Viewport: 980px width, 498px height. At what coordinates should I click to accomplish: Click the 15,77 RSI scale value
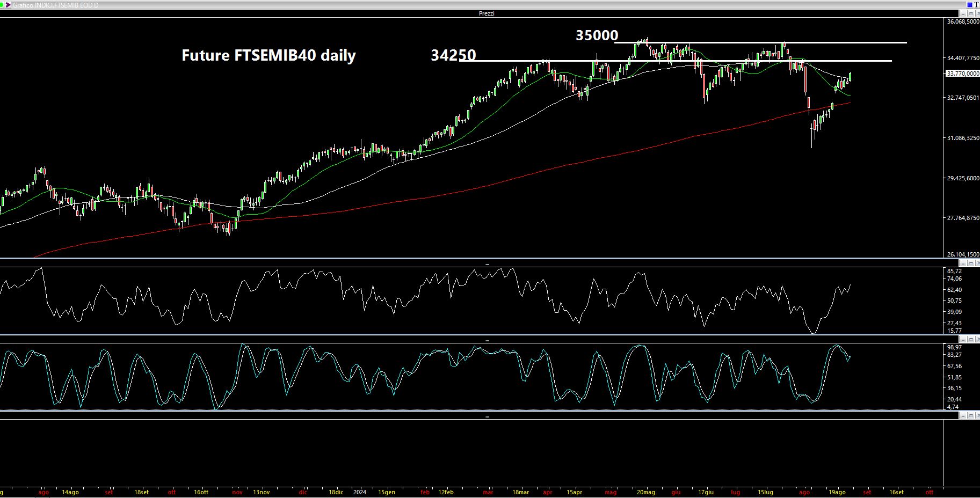pyautogui.click(x=954, y=331)
